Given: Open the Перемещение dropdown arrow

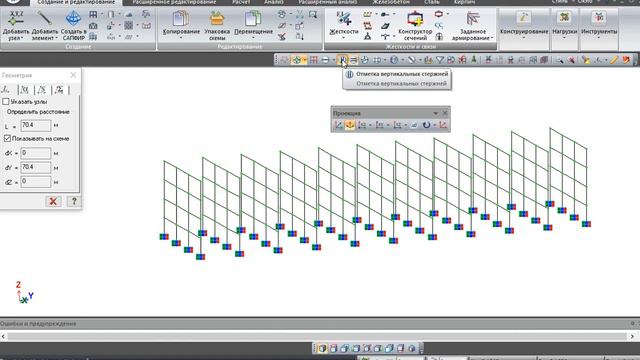Looking at the screenshot, I should [x=253, y=38].
